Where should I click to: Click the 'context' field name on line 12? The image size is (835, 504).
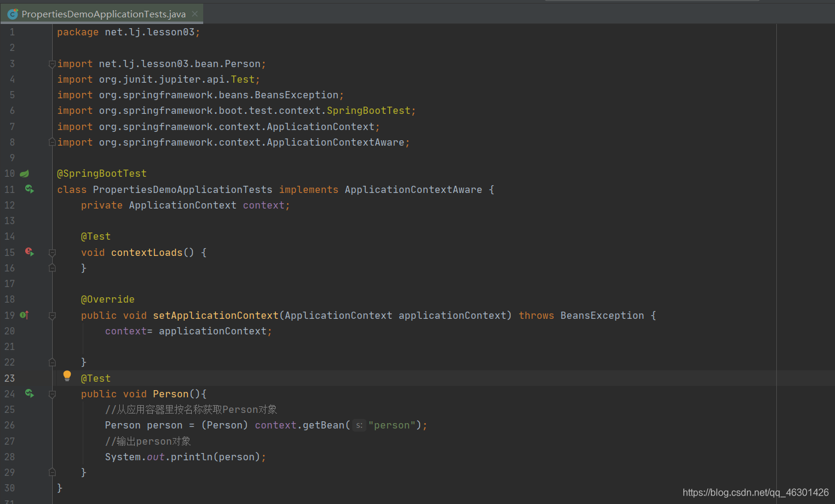264,205
